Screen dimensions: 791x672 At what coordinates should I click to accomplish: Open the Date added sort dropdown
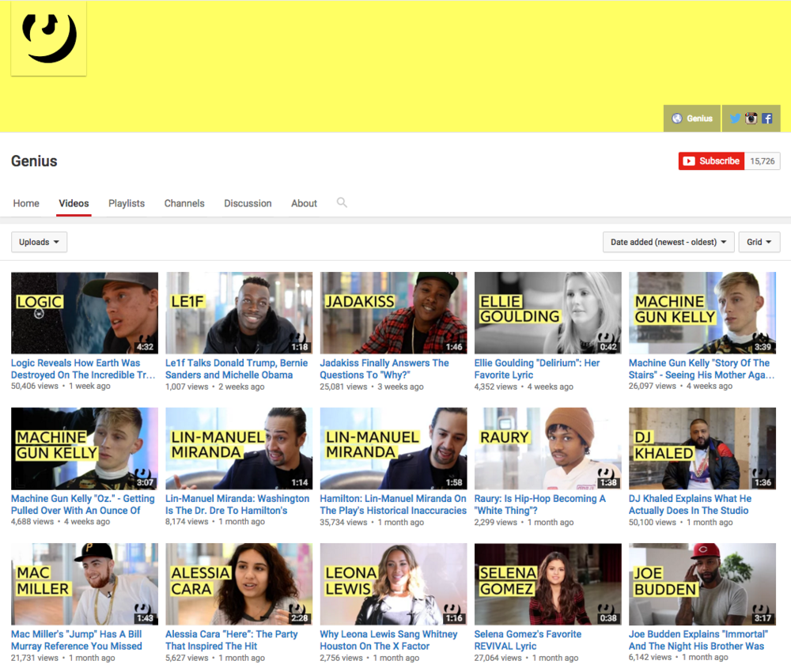(x=668, y=242)
